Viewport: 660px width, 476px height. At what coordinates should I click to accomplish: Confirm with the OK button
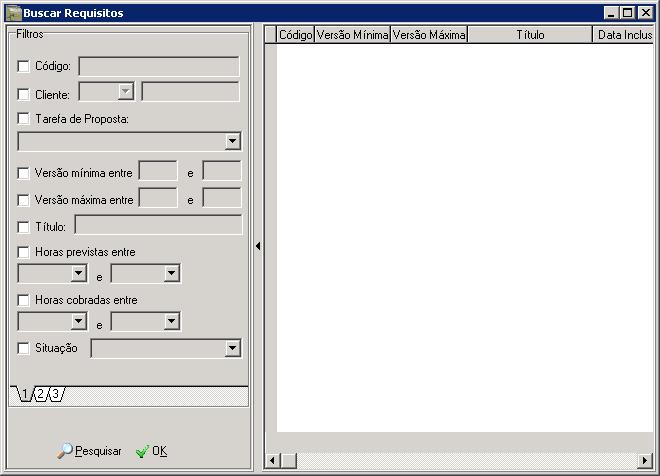click(152, 451)
